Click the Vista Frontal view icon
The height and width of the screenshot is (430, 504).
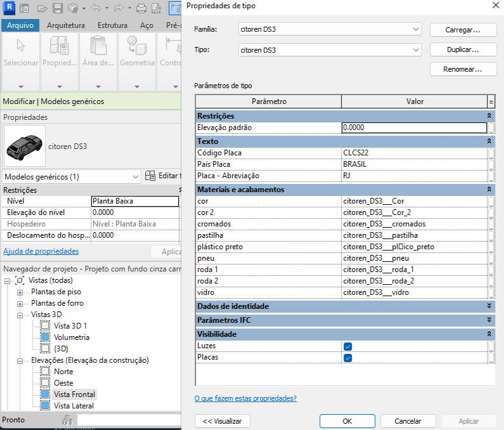[x=45, y=394]
